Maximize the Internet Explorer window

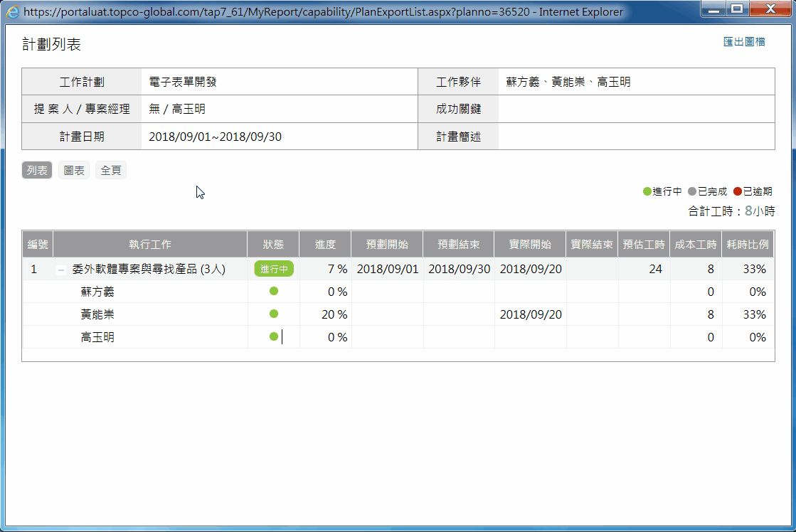(737, 9)
